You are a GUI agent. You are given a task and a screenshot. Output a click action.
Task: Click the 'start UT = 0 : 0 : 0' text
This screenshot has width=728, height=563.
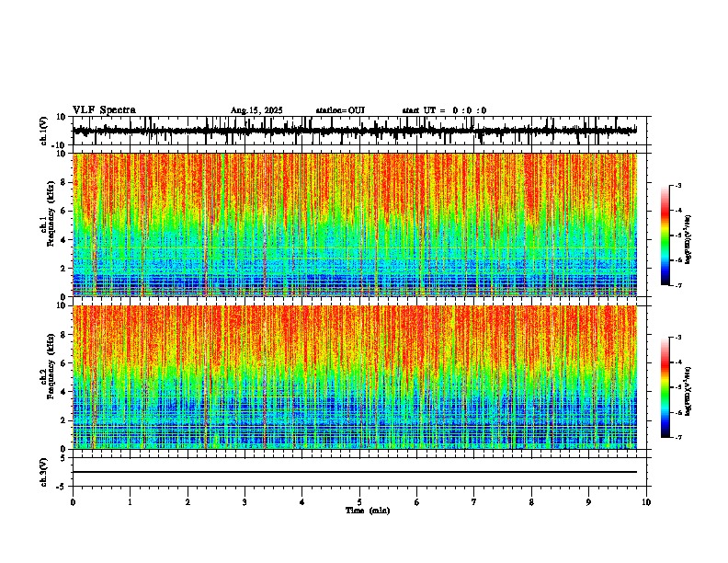444,110
